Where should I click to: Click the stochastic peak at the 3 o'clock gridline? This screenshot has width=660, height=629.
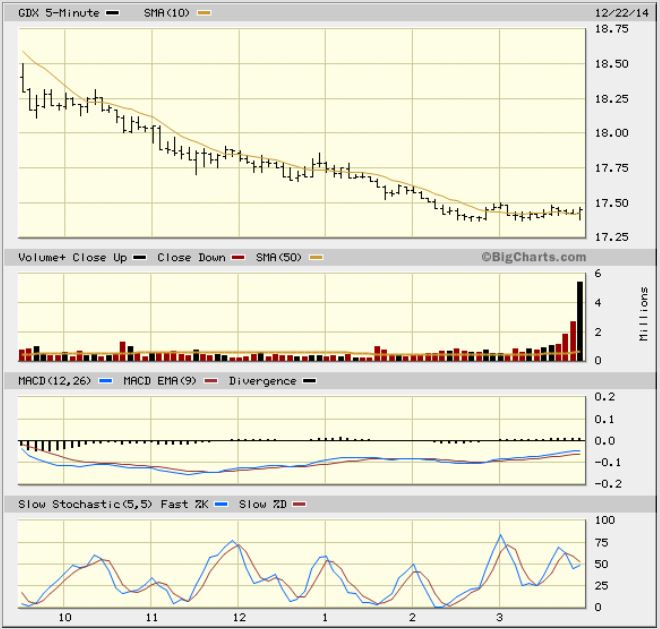500,535
